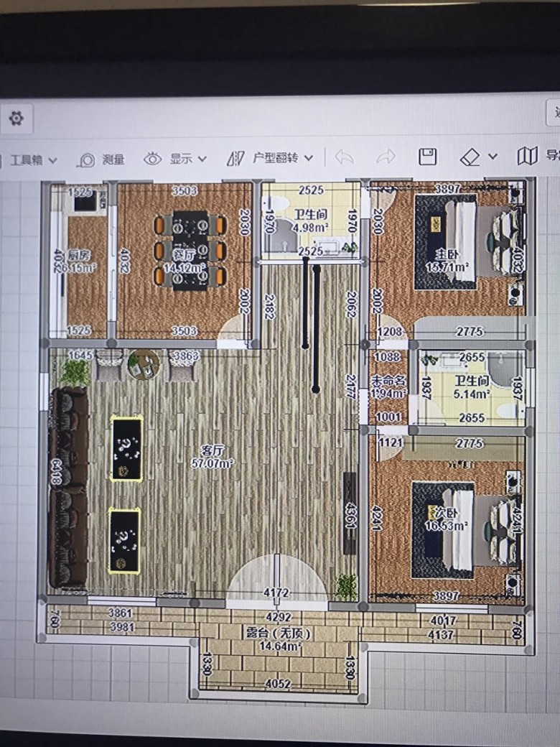Image resolution: width=560 pixels, height=747 pixels.
Task: Open the 户型翻转 menu text
Action: [276, 158]
